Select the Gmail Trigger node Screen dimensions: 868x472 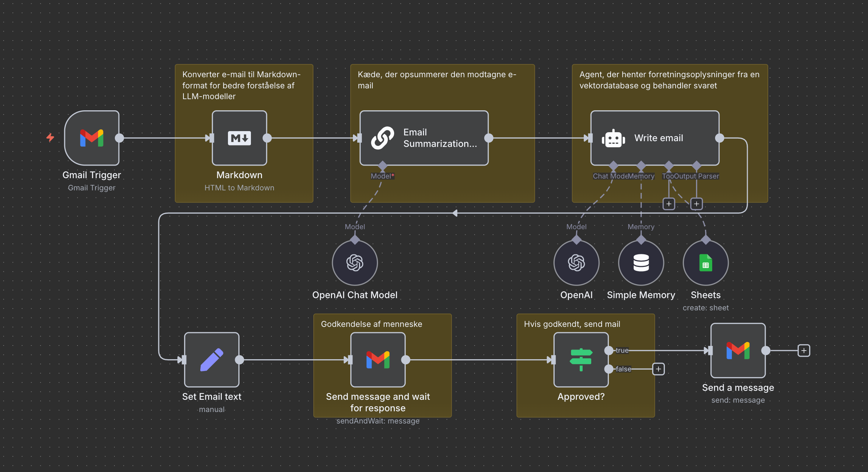92,138
